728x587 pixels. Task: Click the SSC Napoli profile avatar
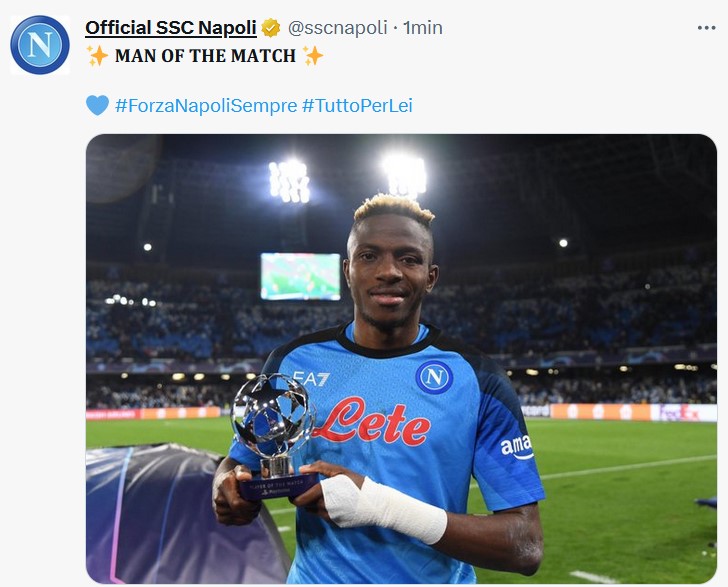point(40,45)
